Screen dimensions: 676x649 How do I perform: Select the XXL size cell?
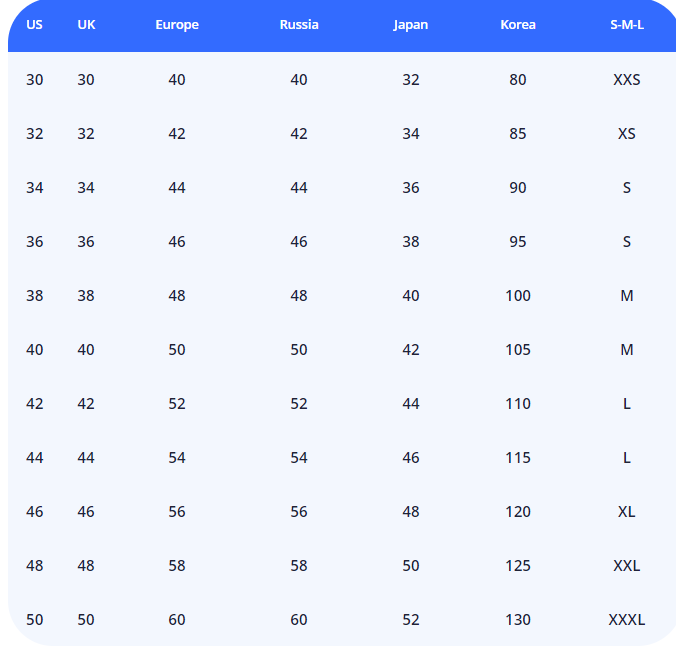(627, 566)
